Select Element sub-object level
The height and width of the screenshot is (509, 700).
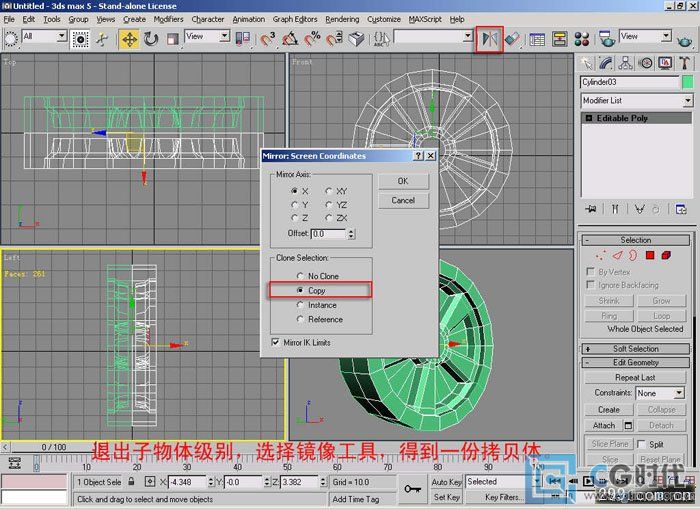pyautogui.click(x=666, y=256)
